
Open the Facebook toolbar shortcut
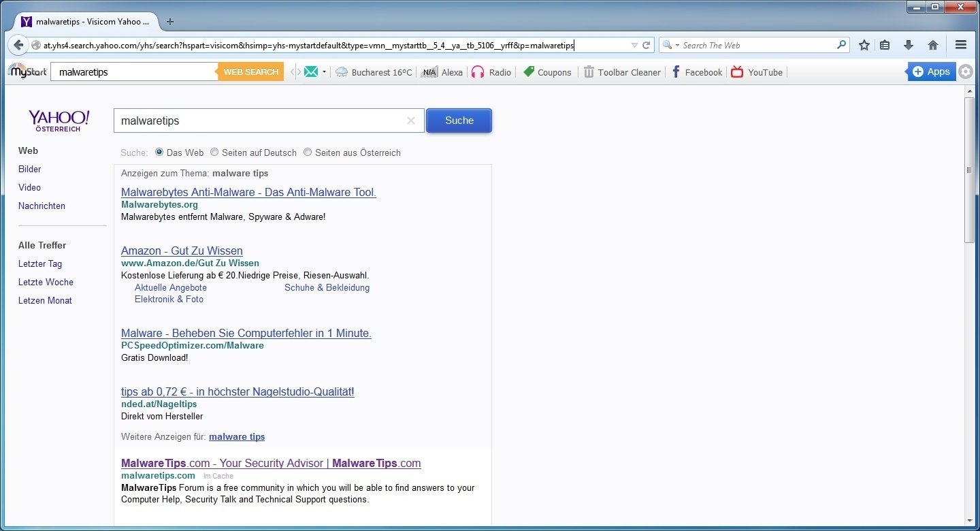697,72
